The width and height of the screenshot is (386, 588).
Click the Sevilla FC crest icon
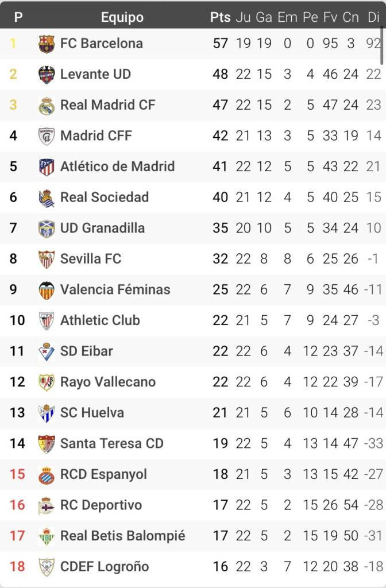click(x=47, y=260)
